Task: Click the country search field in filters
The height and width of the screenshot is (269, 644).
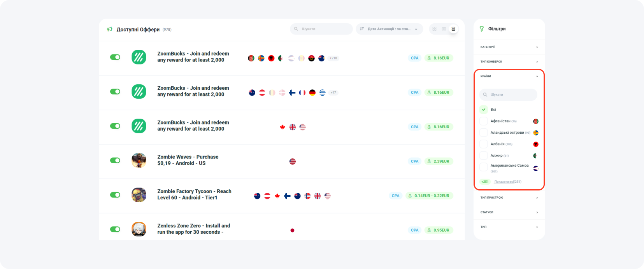Action: pos(509,94)
